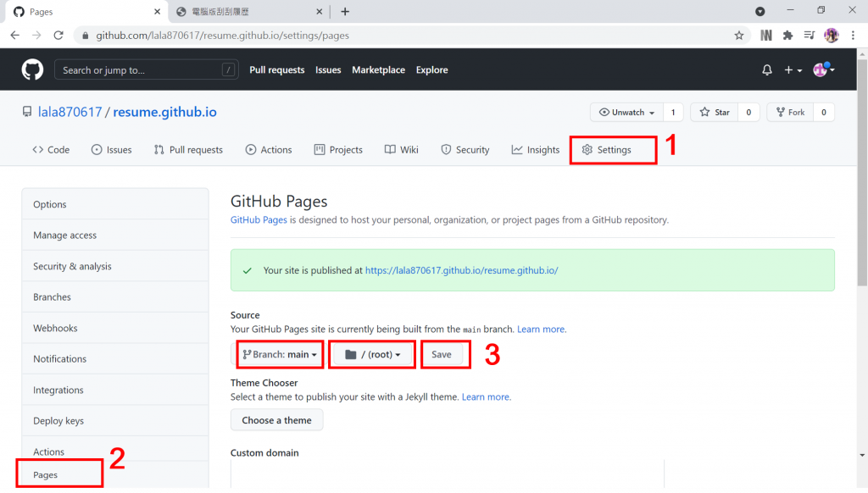
Task: Switch to the Security tab
Action: point(465,150)
